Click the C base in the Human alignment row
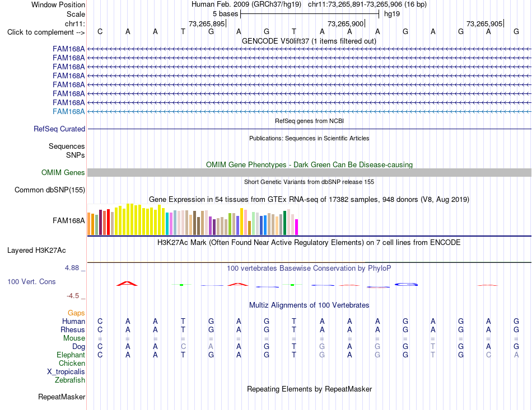 (x=100, y=321)
